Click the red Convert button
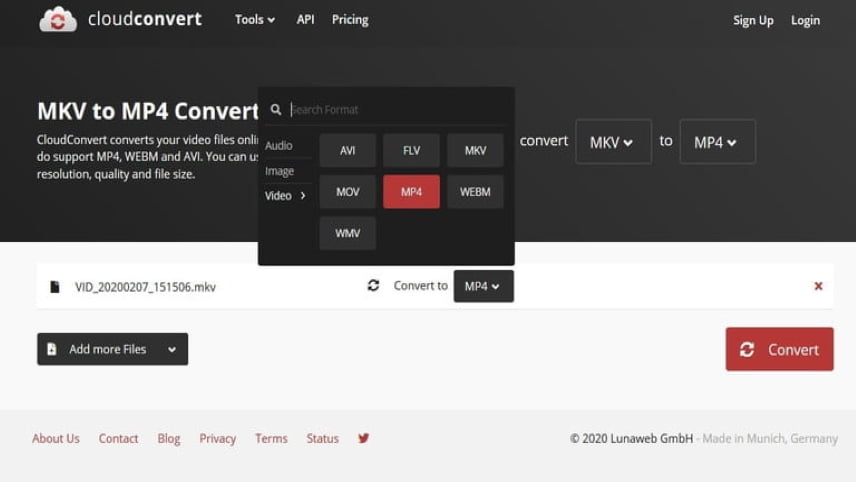 tap(780, 349)
